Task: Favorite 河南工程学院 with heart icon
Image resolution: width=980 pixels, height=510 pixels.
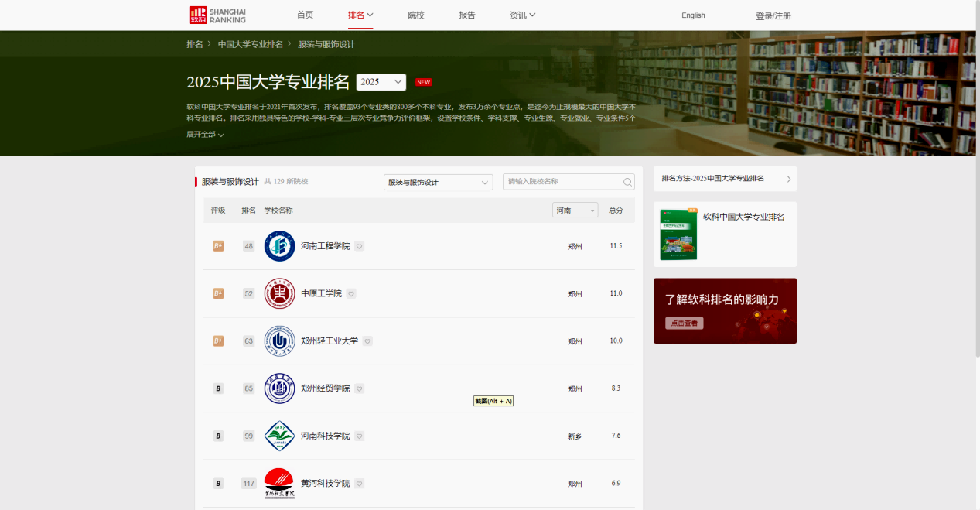Action: (x=360, y=246)
